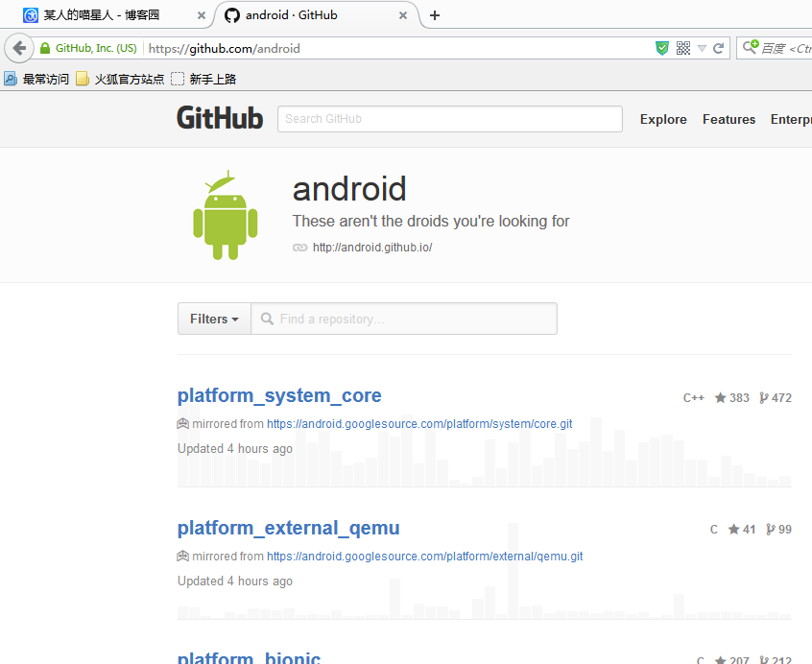Viewport: 812px width, 664px height.
Task: Open the 最常访问 bookmark
Action: point(36,79)
